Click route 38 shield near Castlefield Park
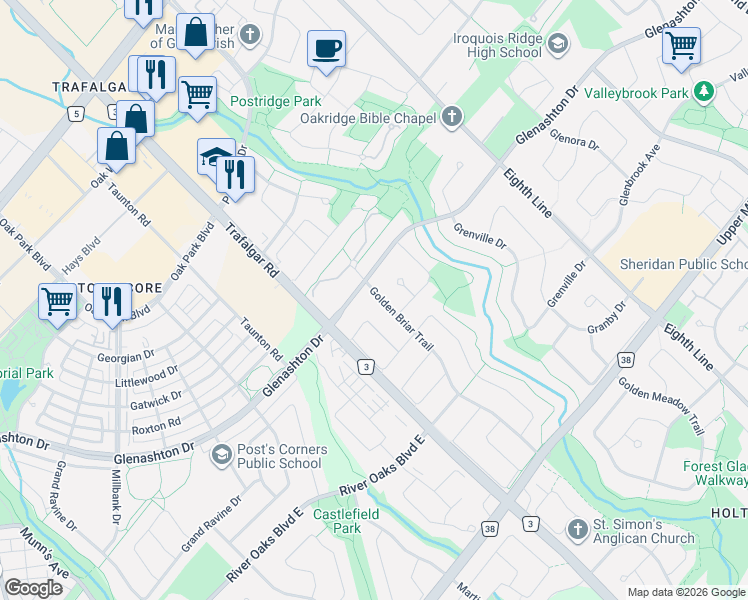The image size is (748, 600). pos(489,528)
